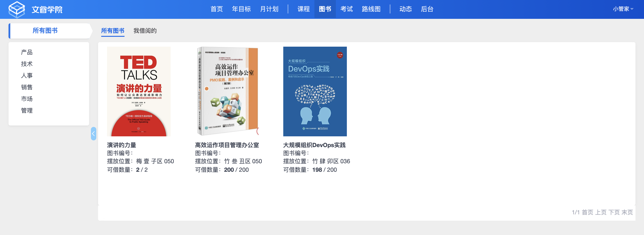Click the 所有图书 sidebar header button
Image resolution: width=644 pixels, height=235 pixels.
coord(49,31)
